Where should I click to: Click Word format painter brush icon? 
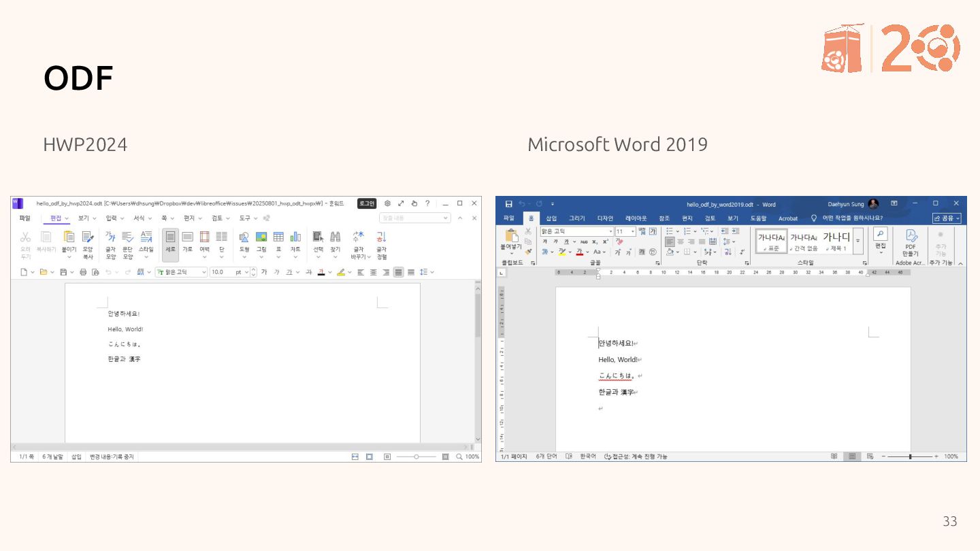[x=528, y=251]
